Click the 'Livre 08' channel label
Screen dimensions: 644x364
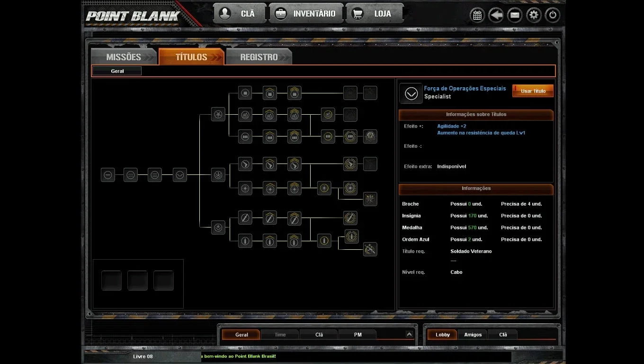143,356
